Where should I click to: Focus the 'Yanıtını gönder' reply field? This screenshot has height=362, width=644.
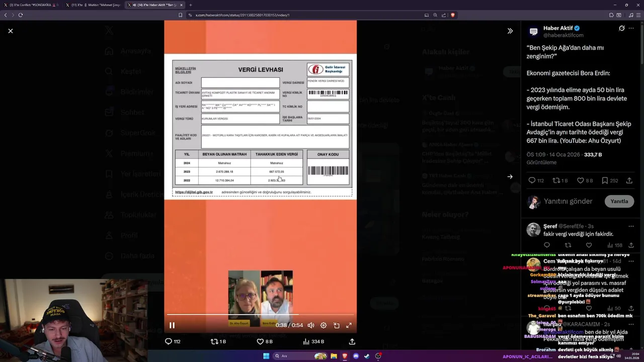click(x=568, y=201)
